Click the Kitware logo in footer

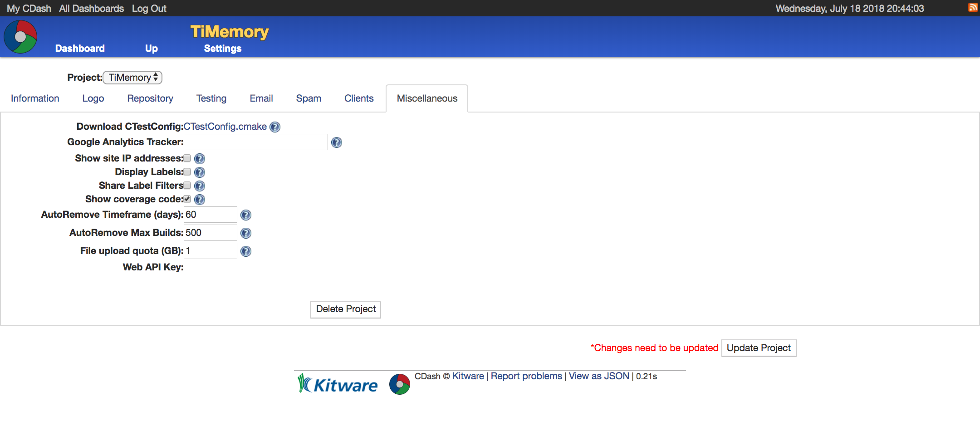tap(338, 384)
